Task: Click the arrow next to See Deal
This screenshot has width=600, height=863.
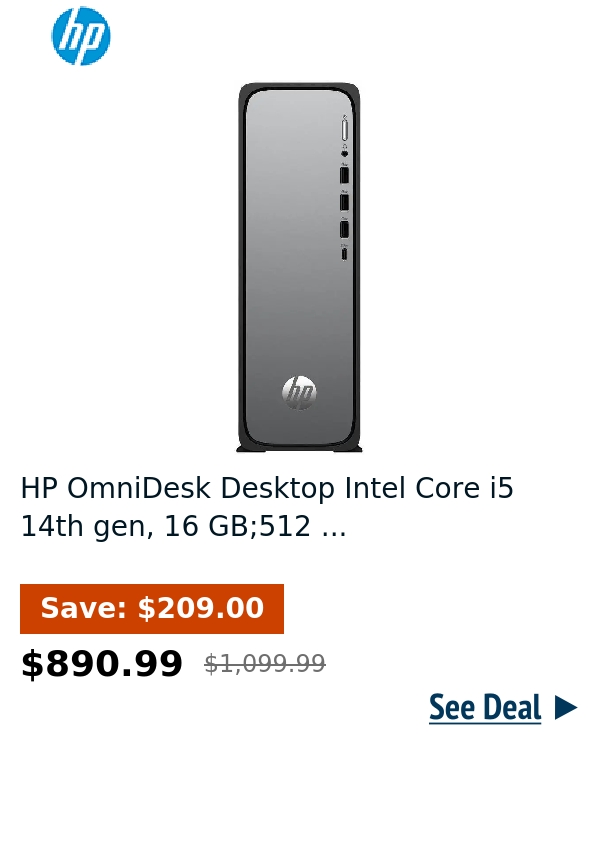Action: coord(566,707)
